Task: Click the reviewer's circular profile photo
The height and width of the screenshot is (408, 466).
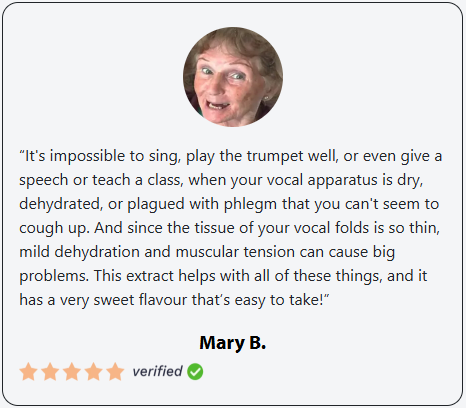Action: 233,77
